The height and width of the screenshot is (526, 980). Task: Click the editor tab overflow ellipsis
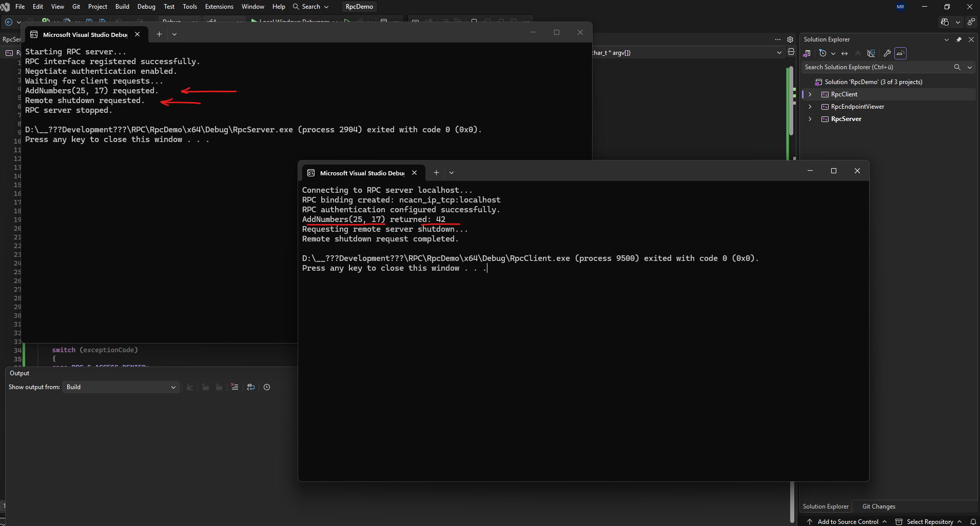tap(778, 39)
